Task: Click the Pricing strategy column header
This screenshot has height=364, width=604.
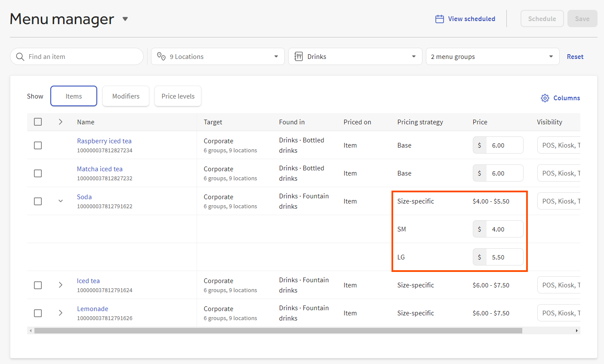Action: click(x=420, y=122)
